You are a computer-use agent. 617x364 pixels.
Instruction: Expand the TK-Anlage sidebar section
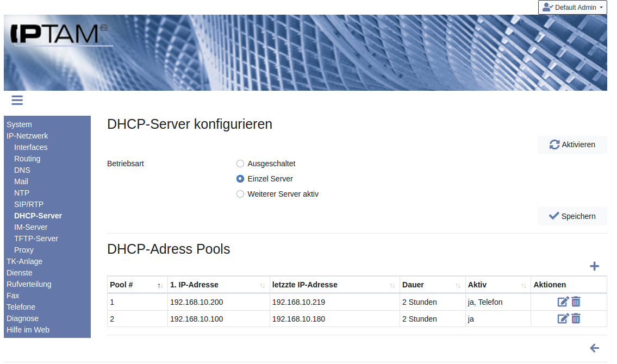click(24, 261)
